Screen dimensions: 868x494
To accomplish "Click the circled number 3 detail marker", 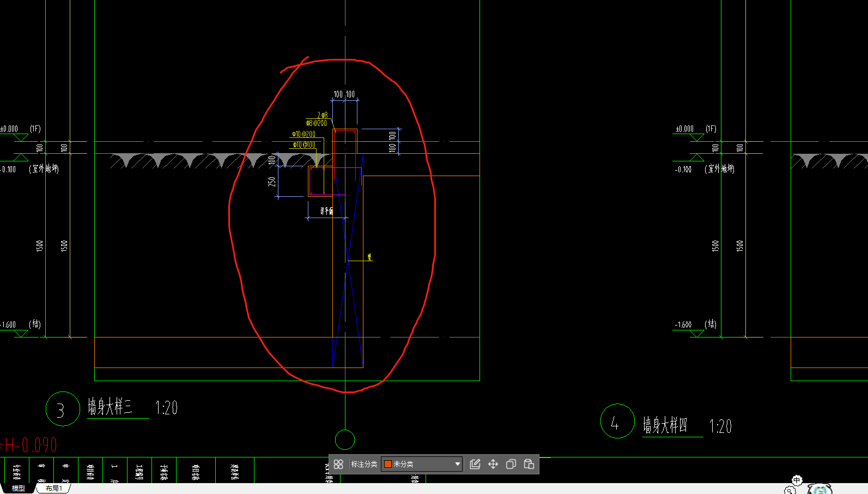I will (x=63, y=409).
